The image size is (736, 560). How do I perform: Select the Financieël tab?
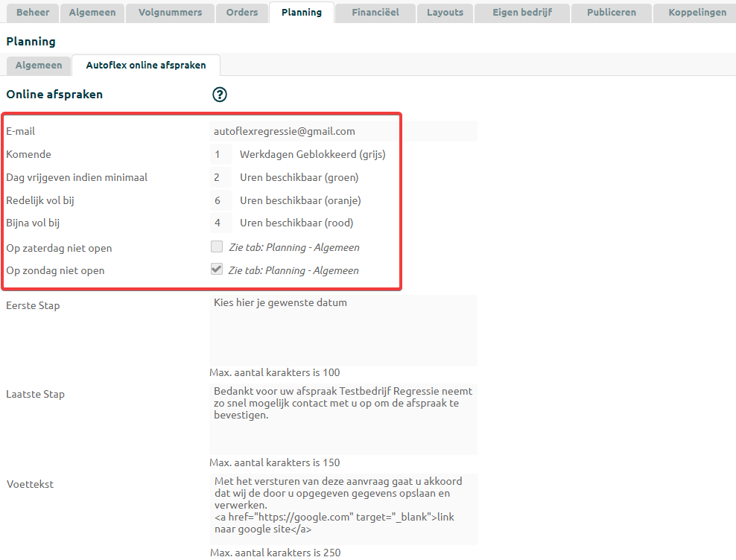pos(375,13)
